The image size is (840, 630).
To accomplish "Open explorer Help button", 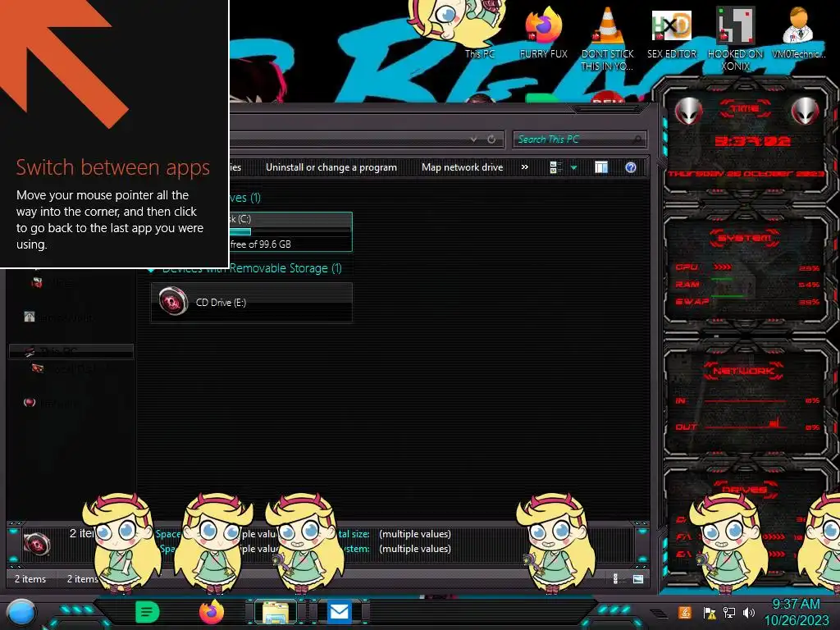I will coord(631,167).
